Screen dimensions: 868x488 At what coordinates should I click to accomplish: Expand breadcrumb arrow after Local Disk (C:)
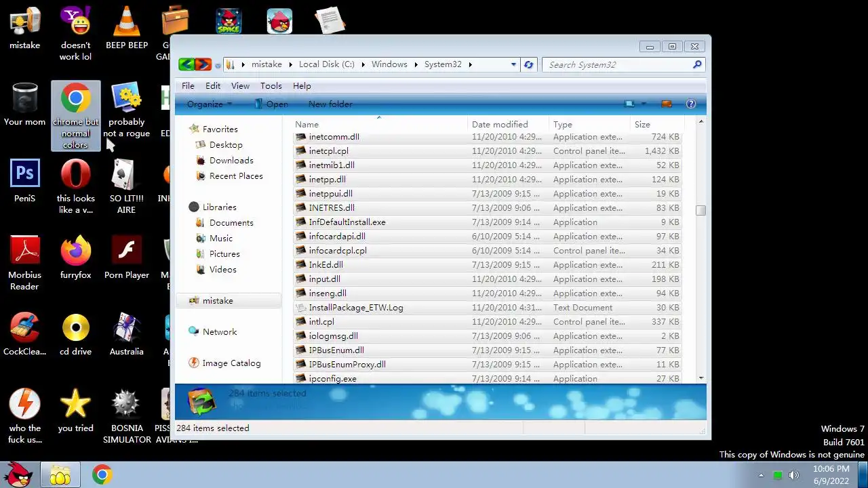point(363,64)
